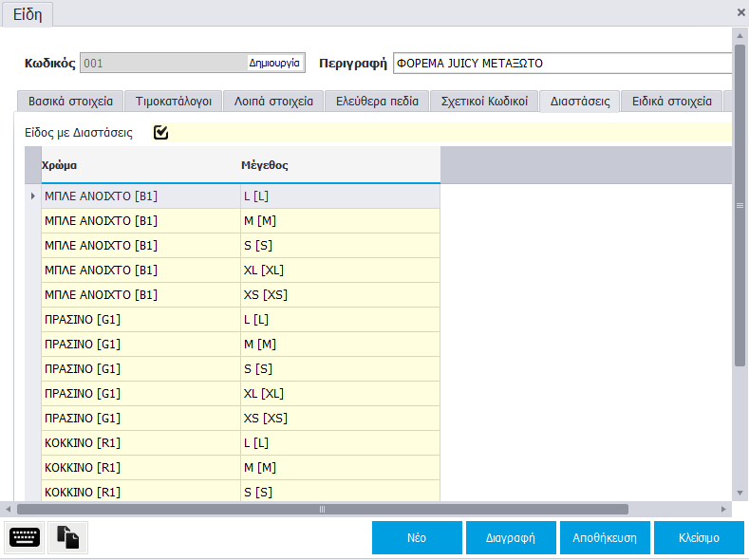Sort by the Μέγεθος column header
The height and width of the screenshot is (560, 749).
340,165
